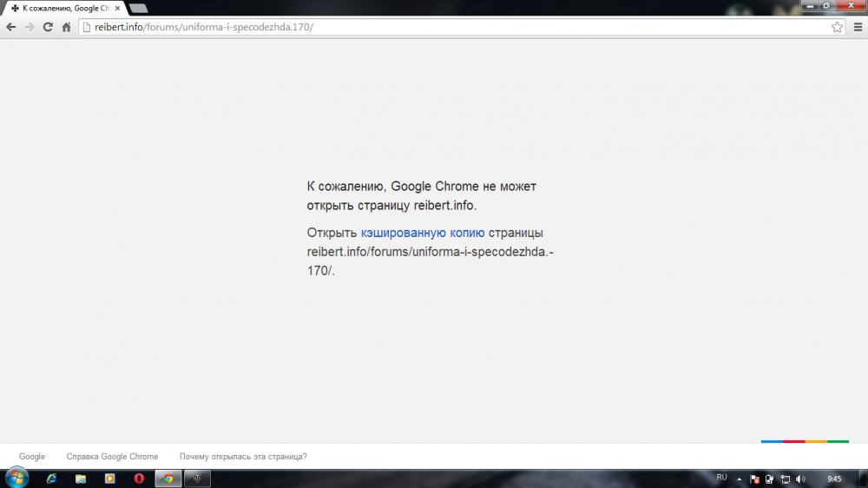868x488 pixels.
Task: Open the "кэшированную копию" link
Action: tap(423, 233)
